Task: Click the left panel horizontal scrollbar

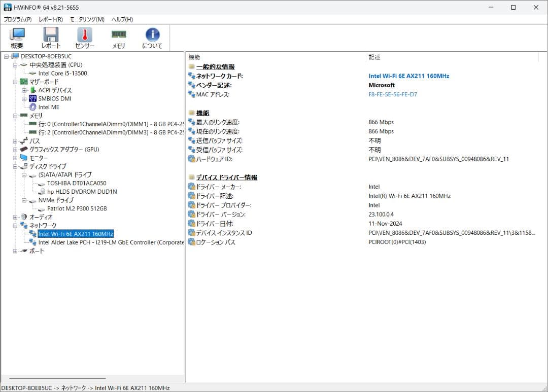Action: [57, 378]
